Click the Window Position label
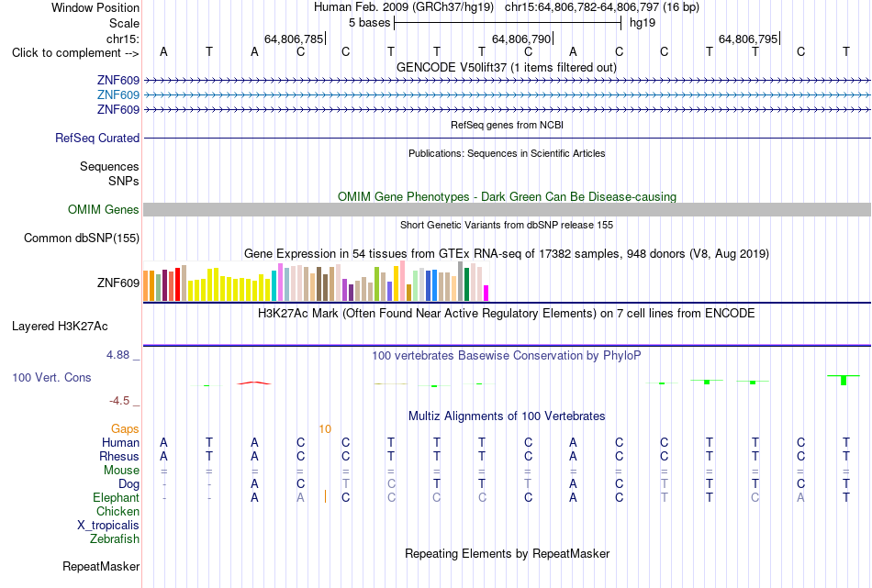Viewport: 872px width, 588px height. click(x=95, y=7)
